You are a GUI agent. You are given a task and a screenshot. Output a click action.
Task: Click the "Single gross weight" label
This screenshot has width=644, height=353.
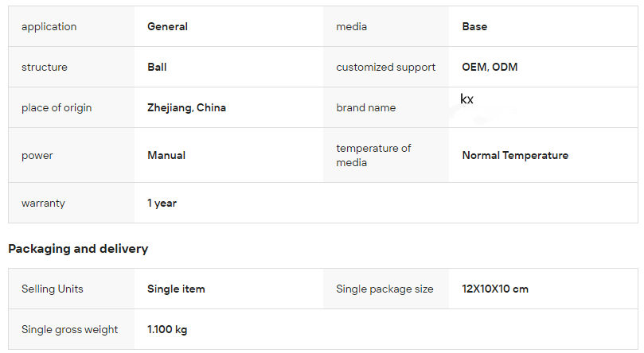pyautogui.click(x=70, y=330)
